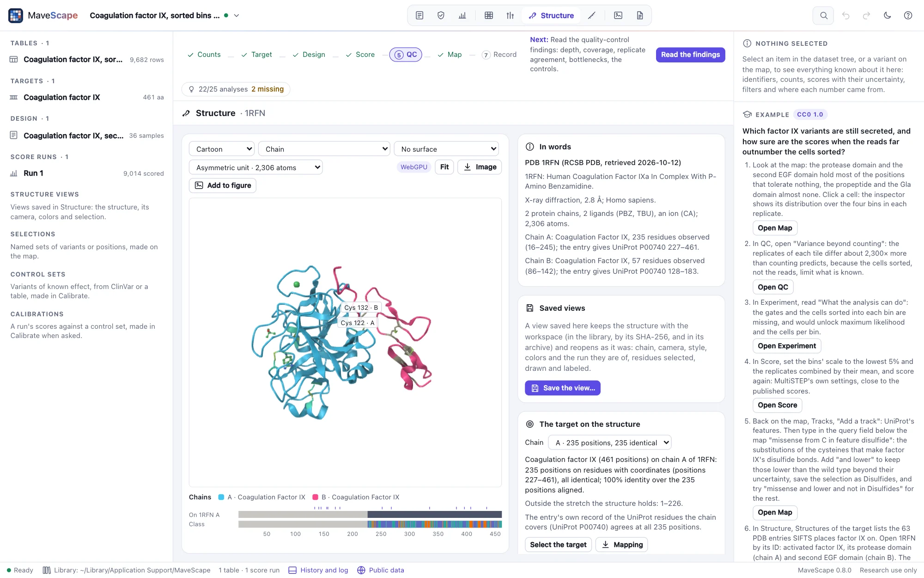This screenshot has height=578, width=924.
Task: Click the undo arrow icon
Action: (846, 16)
